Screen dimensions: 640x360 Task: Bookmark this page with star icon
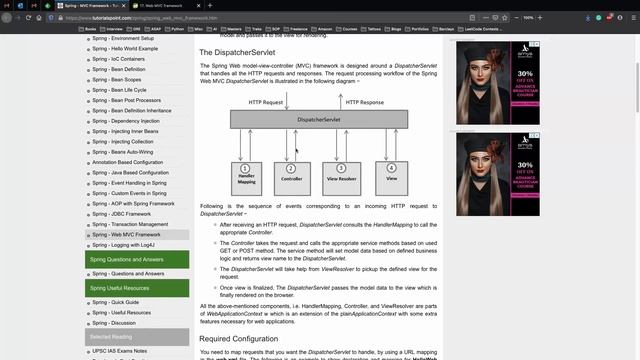505,18
